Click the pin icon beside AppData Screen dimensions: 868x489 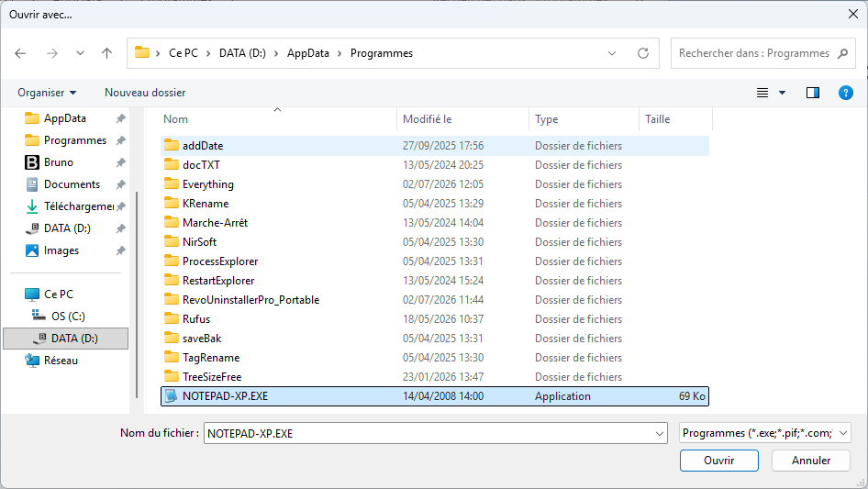[121, 118]
